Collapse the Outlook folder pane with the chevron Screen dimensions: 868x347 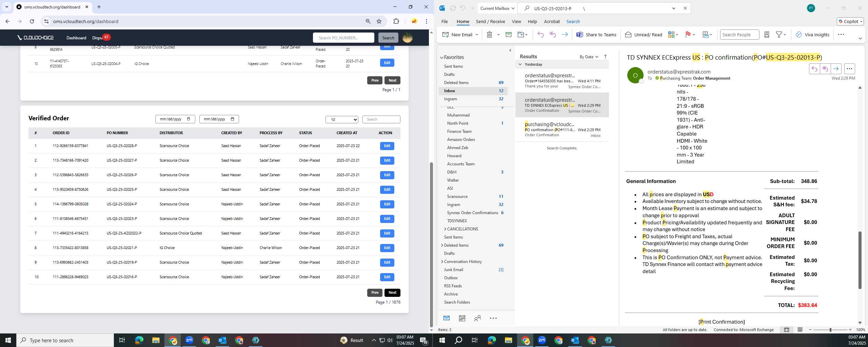click(510, 50)
